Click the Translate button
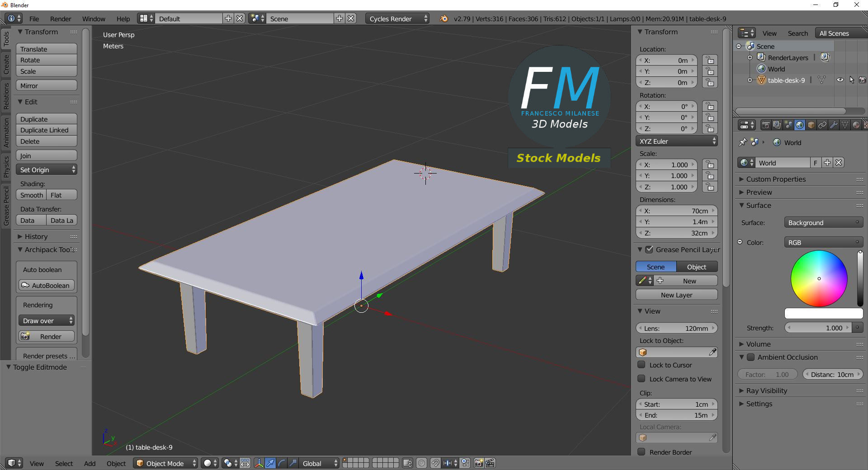Image resolution: width=868 pixels, height=470 pixels. point(47,49)
